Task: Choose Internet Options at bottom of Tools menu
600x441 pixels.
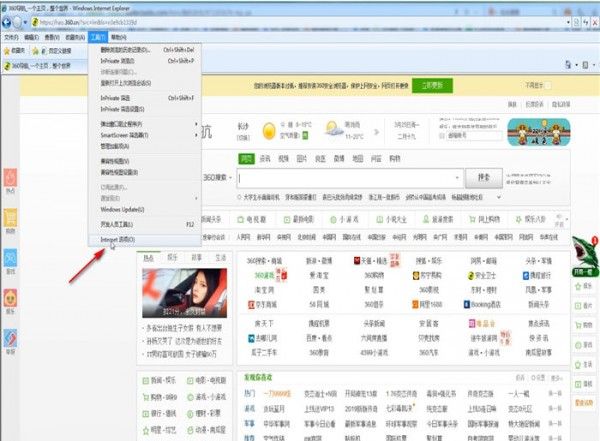Action: point(145,240)
